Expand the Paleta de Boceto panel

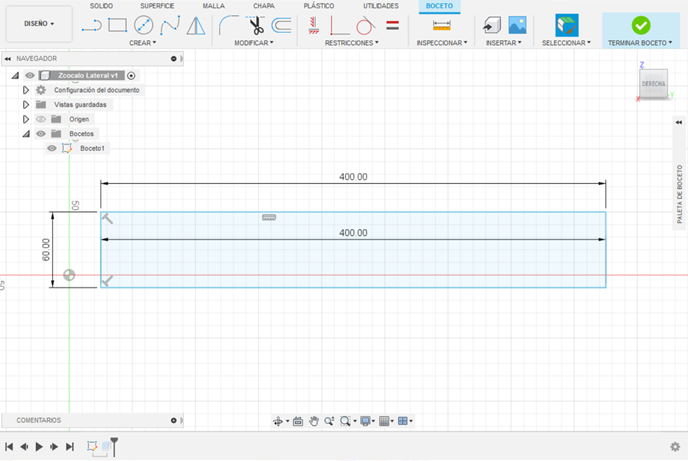tap(679, 122)
